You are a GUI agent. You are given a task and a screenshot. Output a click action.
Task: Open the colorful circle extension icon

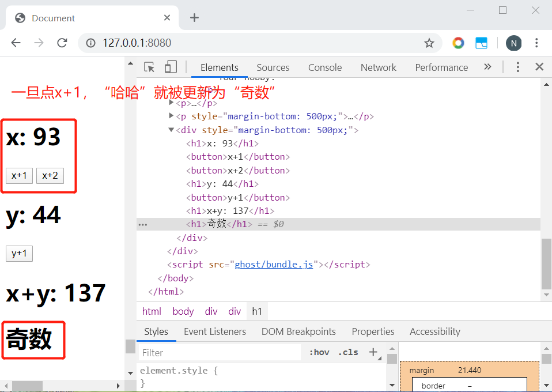(x=458, y=43)
